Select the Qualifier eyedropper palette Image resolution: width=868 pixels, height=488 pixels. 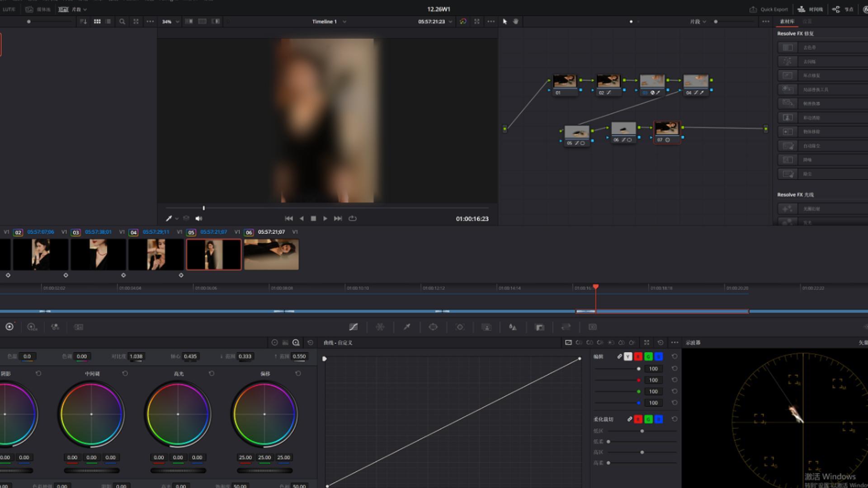coord(407,327)
